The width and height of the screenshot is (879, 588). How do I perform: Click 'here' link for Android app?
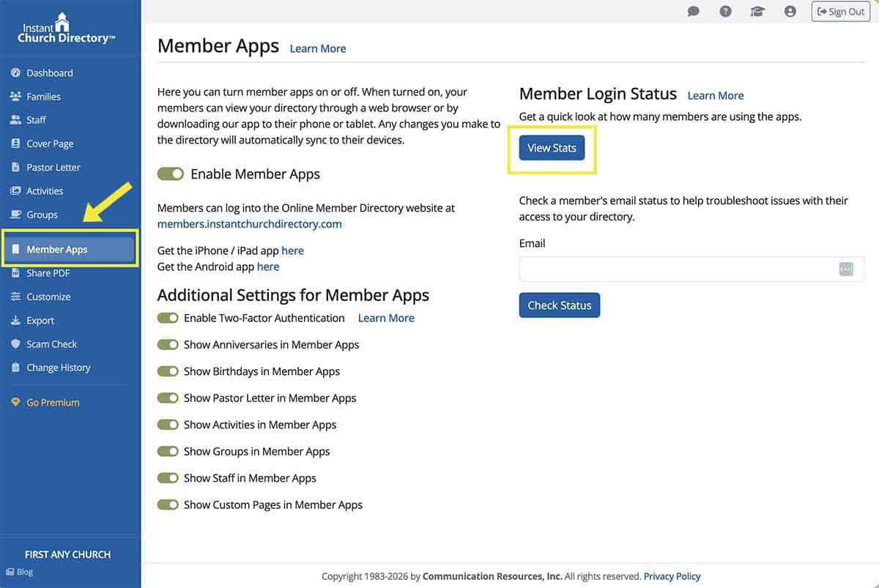268,267
